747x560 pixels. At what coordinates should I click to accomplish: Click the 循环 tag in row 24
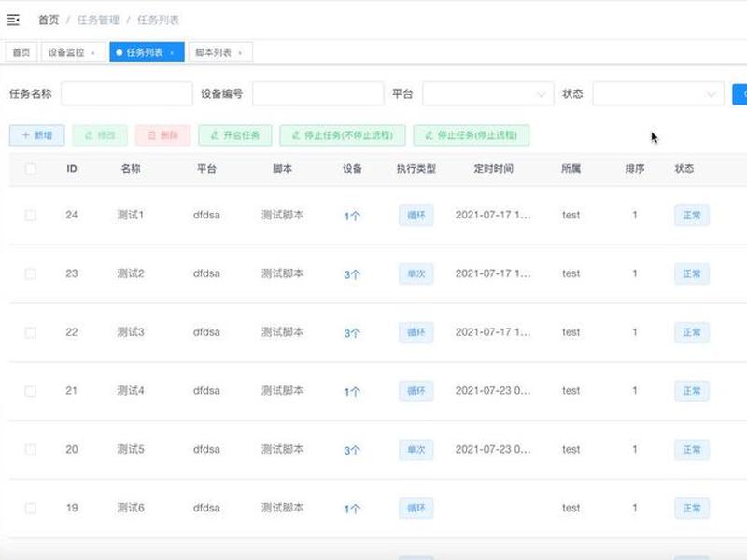point(416,216)
